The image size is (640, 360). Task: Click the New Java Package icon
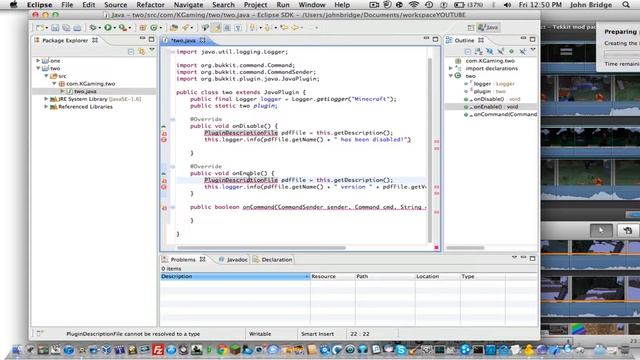[x=143, y=28]
